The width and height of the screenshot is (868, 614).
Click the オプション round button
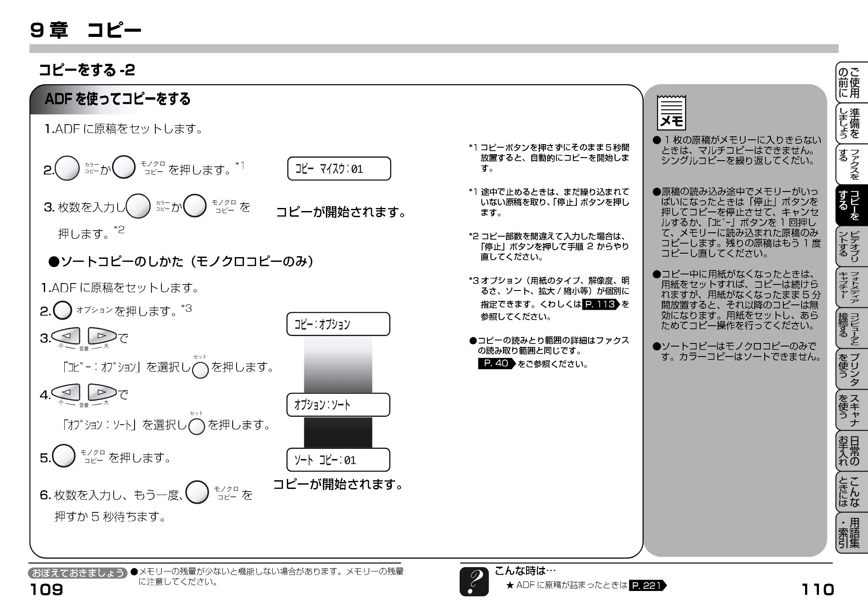(62, 310)
